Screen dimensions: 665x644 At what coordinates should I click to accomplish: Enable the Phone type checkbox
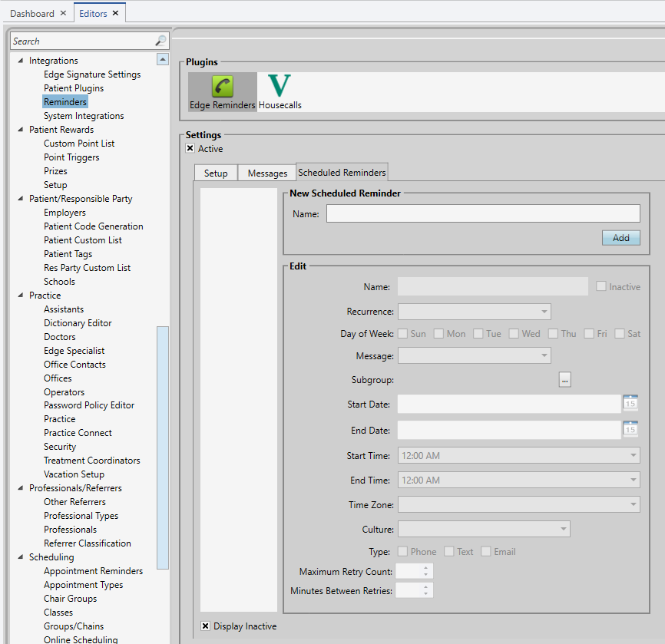click(x=402, y=551)
